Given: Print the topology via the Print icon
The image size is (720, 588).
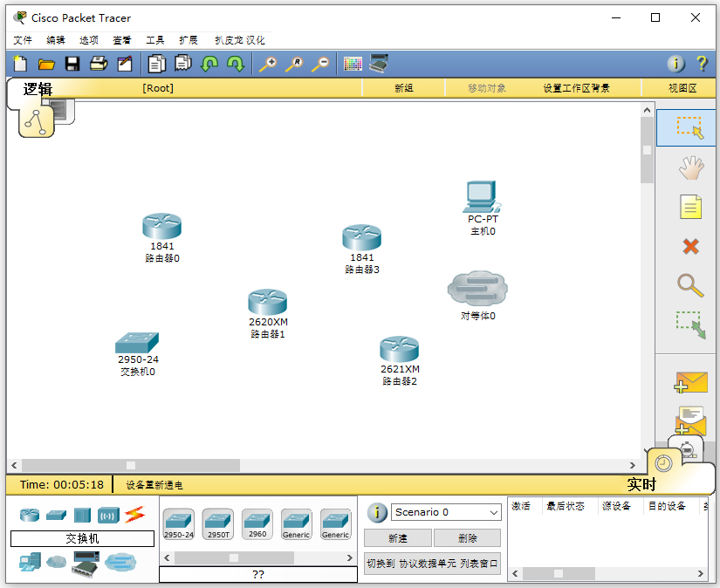Looking at the screenshot, I should 99,64.
